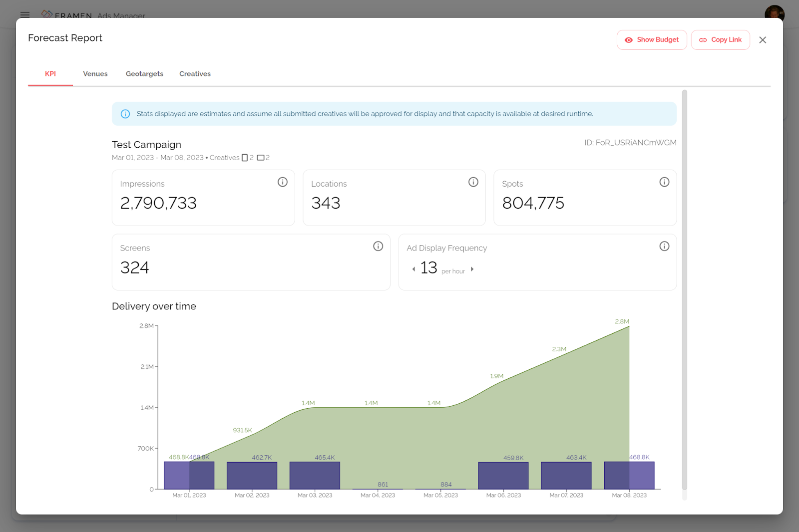This screenshot has width=799, height=532.
Task: Click the Mar 01, 2023 bar
Action: 189,475
